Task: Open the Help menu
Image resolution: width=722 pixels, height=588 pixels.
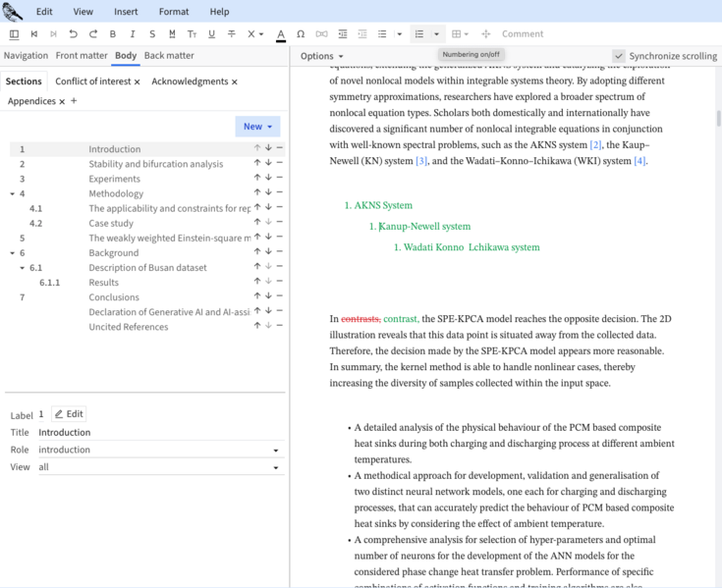Action: (x=219, y=12)
